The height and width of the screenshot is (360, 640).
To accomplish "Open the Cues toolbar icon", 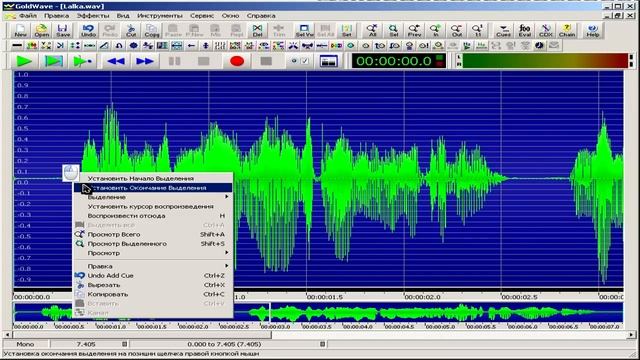I will tap(503, 31).
